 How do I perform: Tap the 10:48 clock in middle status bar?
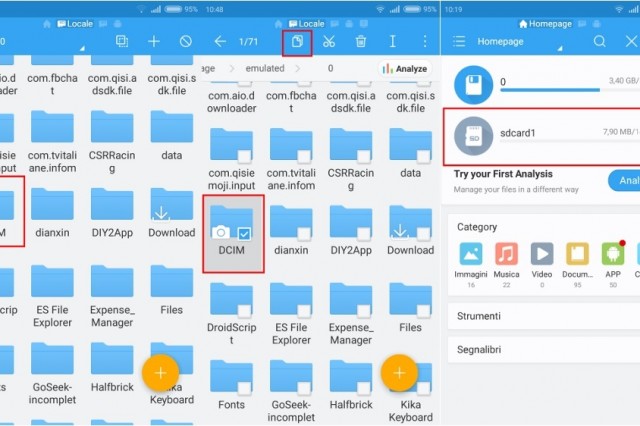(214, 9)
